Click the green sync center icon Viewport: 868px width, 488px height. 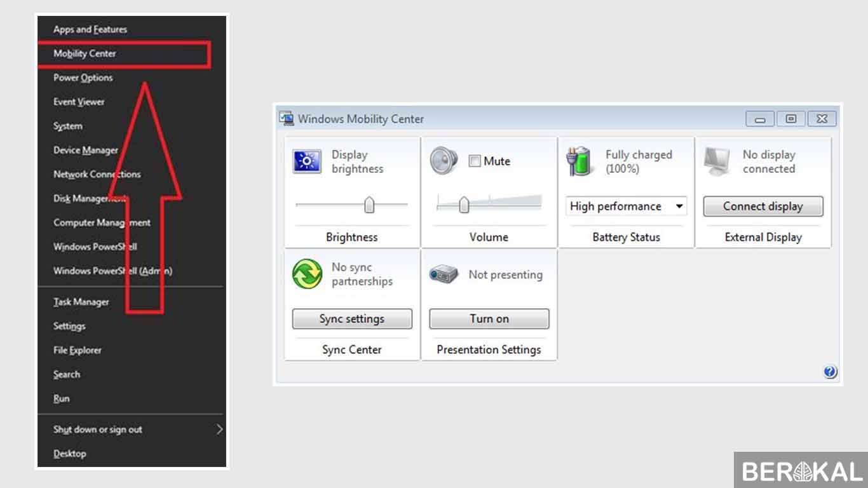307,274
